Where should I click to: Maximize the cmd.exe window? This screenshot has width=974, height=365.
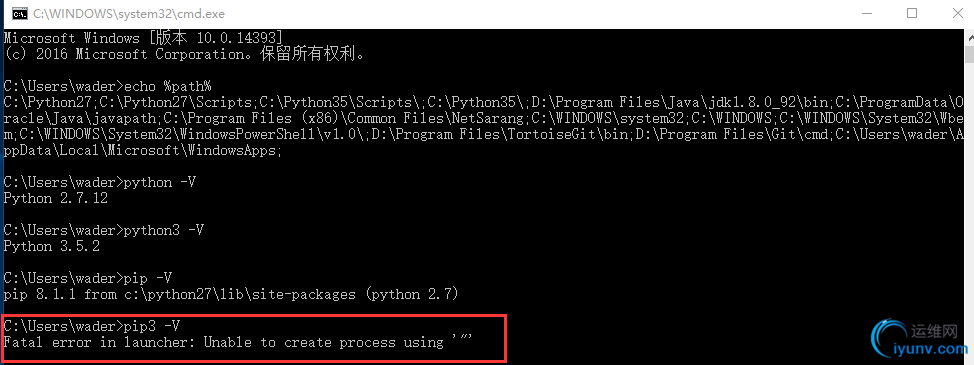click(912, 14)
